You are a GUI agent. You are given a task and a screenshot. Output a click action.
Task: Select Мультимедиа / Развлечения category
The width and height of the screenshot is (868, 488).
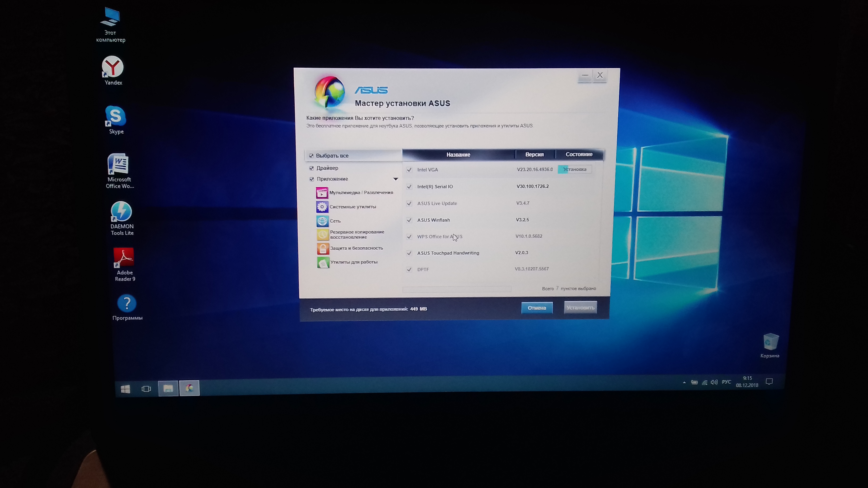361,193
